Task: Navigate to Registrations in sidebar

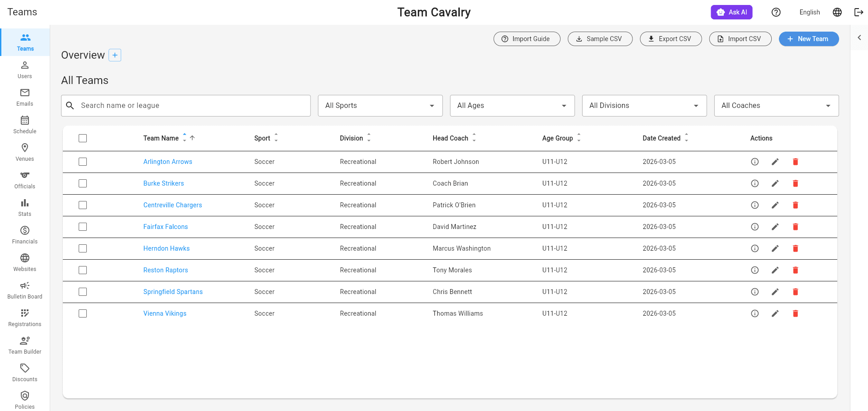Action: (25, 318)
